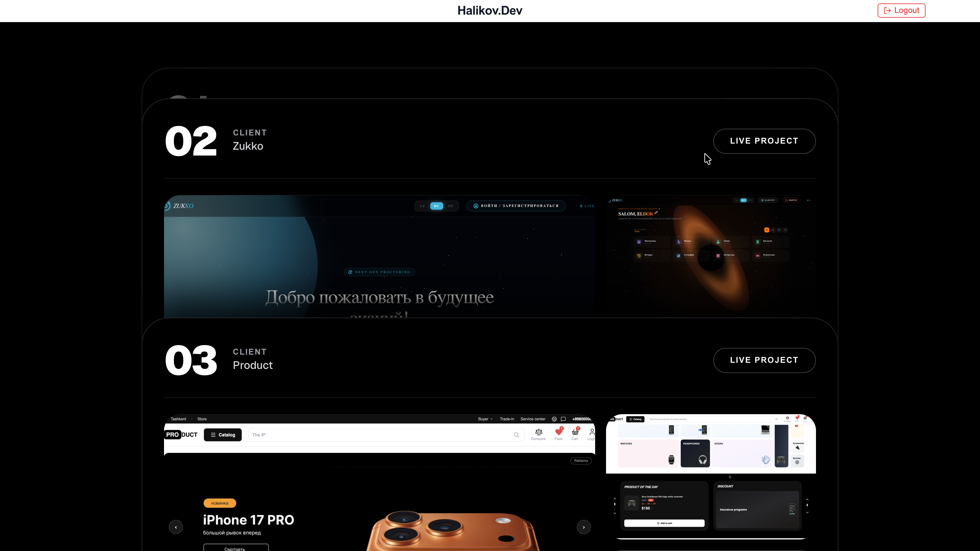The height and width of the screenshot is (551, 980).
Task: Click the Catalog button beside the PRODUCT logo
Action: click(x=223, y=435)
